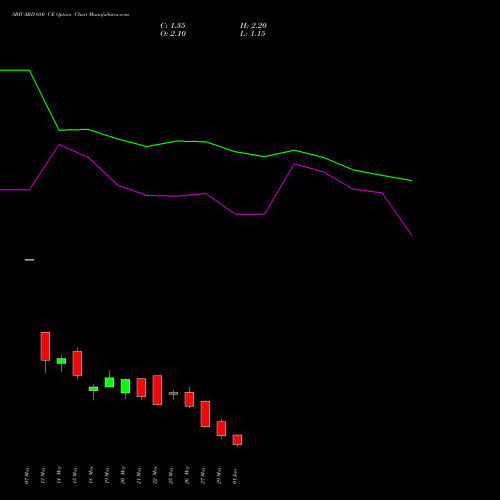Click the '26 May' date label
The width and height of the screenshot is (500, 500).
pos(187,475)
